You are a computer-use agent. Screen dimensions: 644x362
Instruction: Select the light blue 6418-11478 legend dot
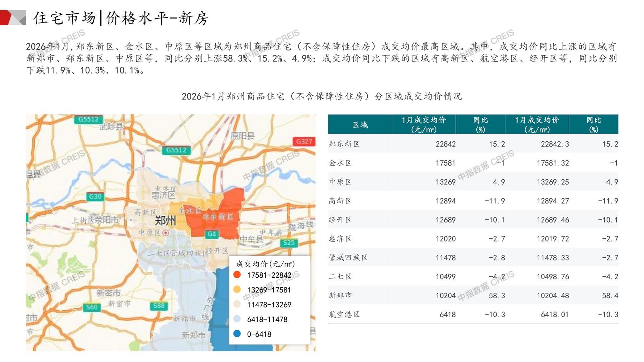[x=237, y=319]
